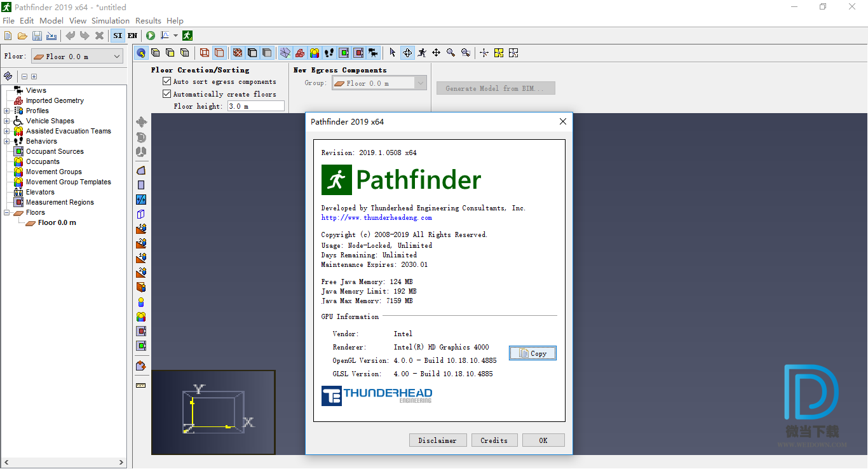
Task: Select the perspective camera reset globe icon
Action: (141, 53)
